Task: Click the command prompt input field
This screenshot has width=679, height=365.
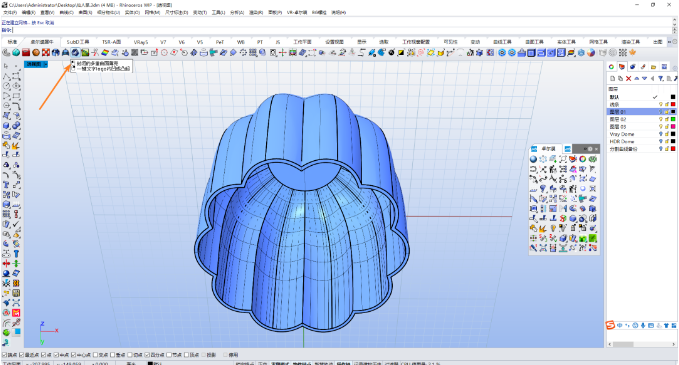Action: [x=342, y=30]
